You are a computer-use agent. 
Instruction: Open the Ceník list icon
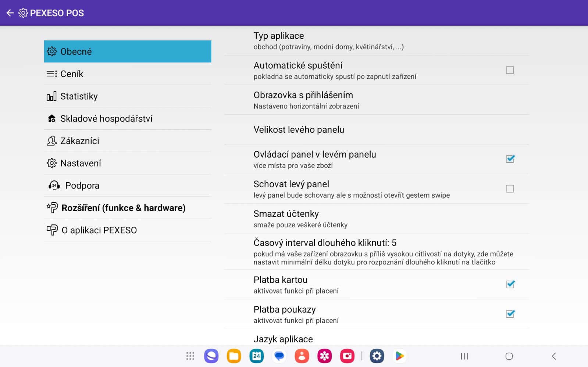[x=51, y=74]
